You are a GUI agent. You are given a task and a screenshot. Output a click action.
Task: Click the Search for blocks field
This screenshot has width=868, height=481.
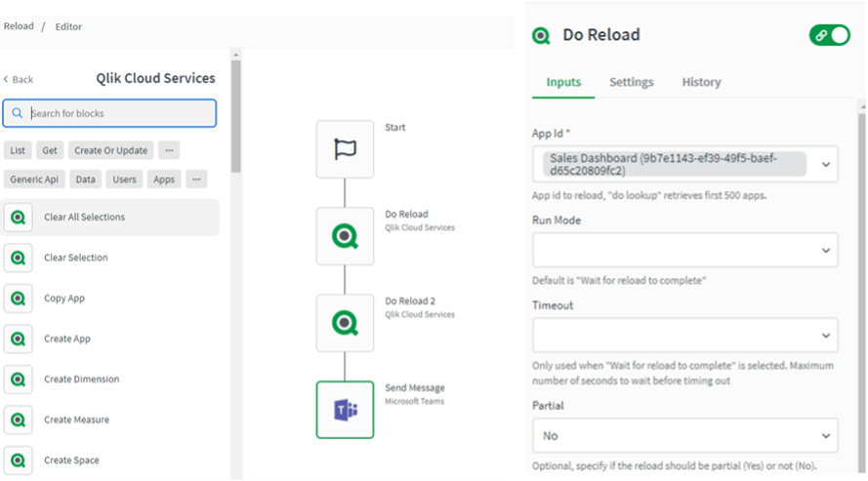[x=109, y=113]
